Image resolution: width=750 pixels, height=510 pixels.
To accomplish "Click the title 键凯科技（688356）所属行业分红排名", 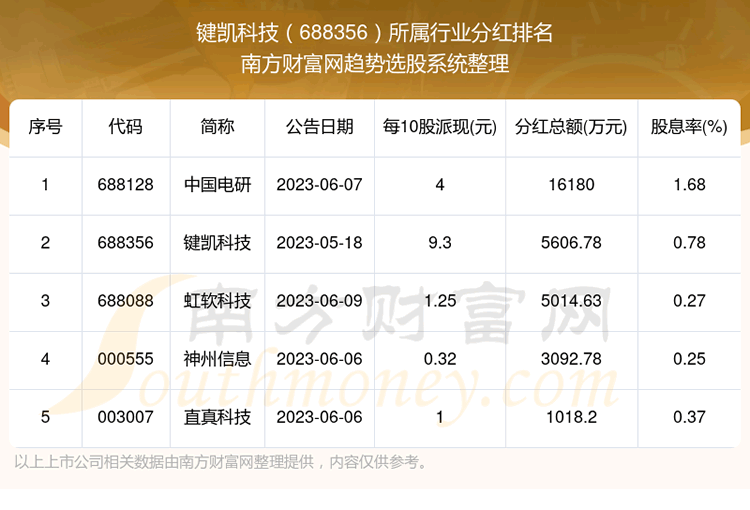I will click(x=375, y=33).
